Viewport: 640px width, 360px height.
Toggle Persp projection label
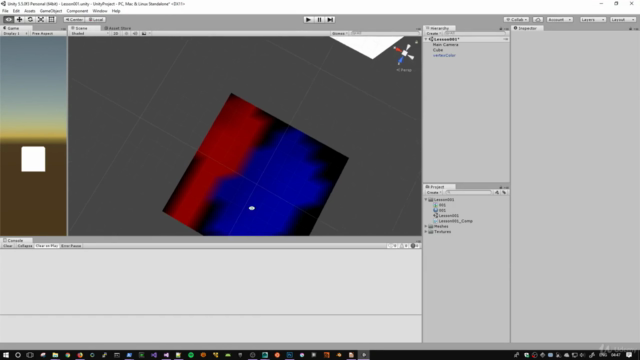[x=404, y=70]
